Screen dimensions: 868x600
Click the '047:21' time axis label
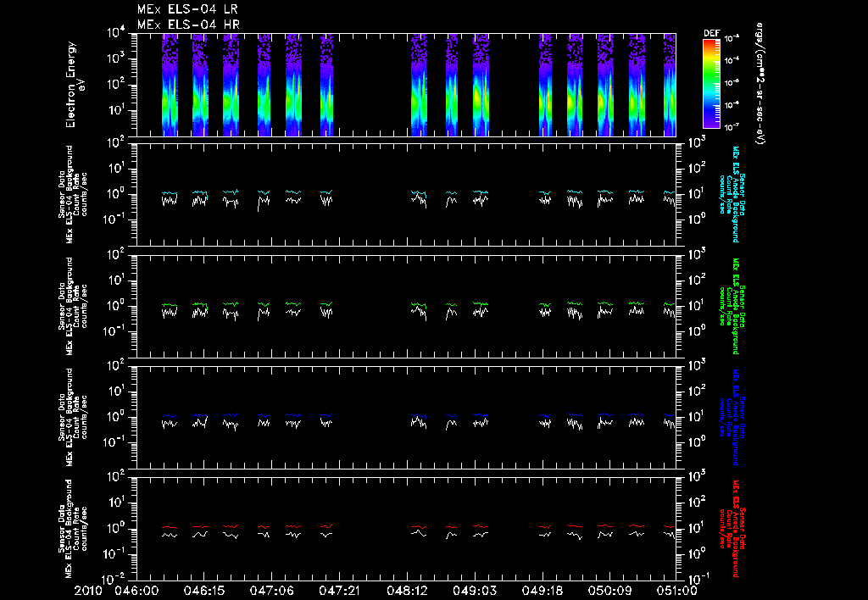coord(339,591)
